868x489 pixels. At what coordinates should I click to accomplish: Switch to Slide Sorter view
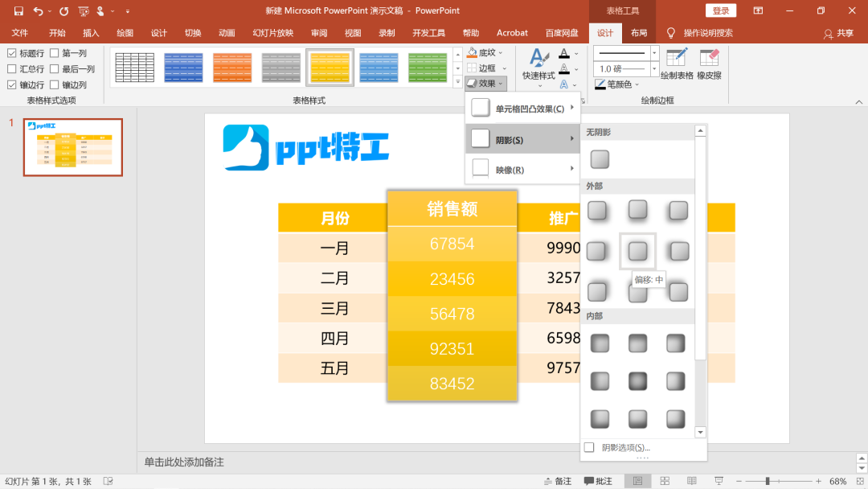665,481
